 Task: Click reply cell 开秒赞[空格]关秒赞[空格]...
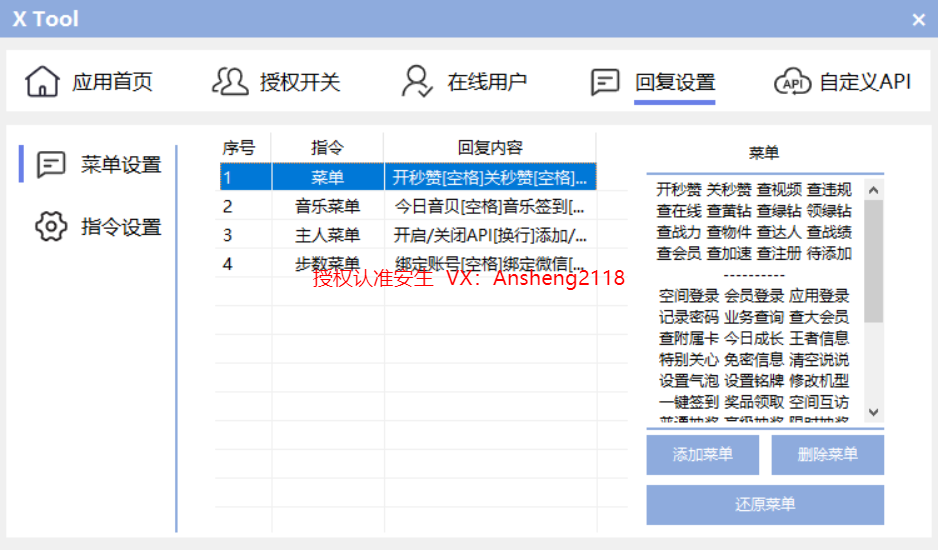tap(490, 177)
